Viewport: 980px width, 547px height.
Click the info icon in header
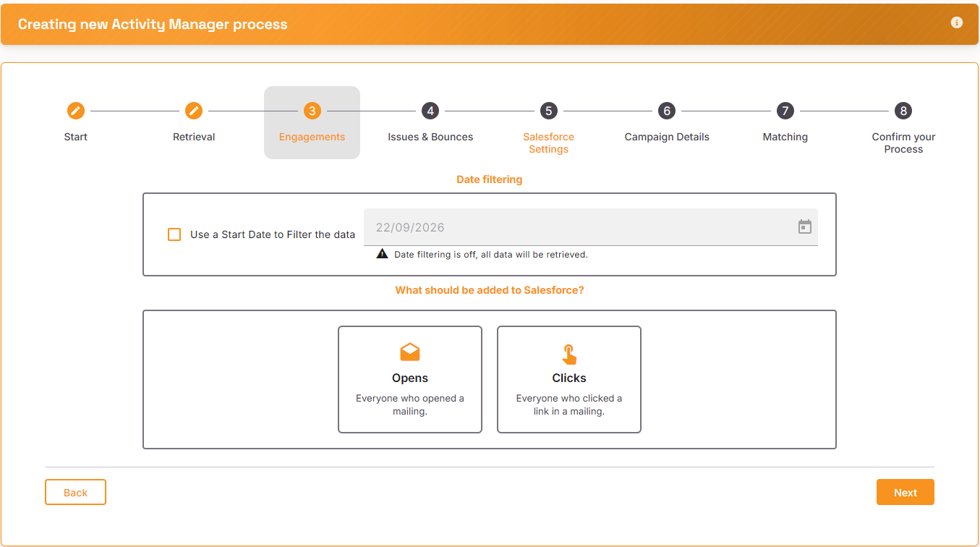click(956, 22)
